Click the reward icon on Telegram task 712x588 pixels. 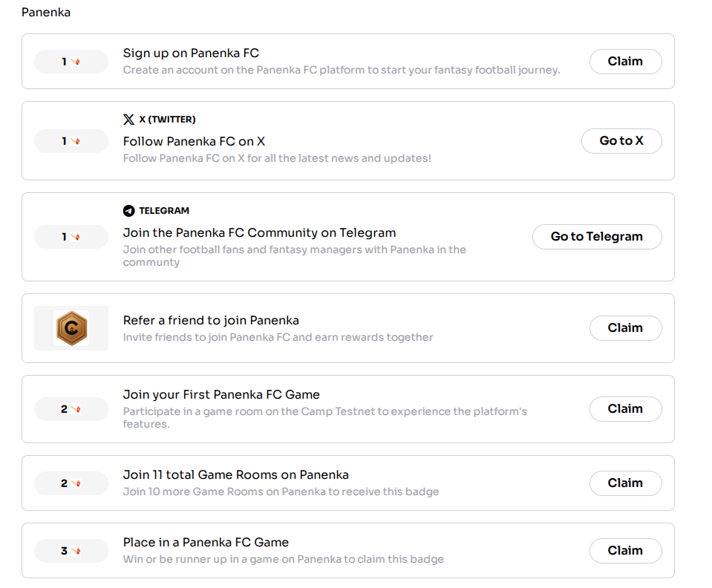(x=76, y=237)
